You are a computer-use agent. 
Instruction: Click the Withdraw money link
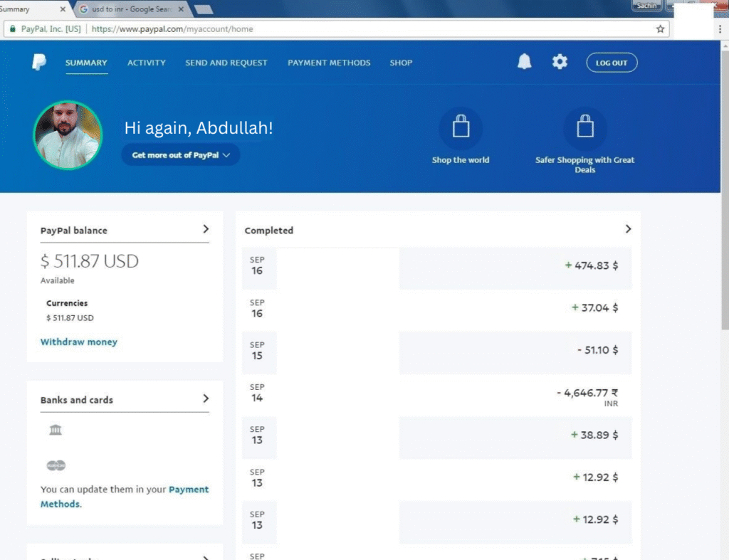(79, 342)
